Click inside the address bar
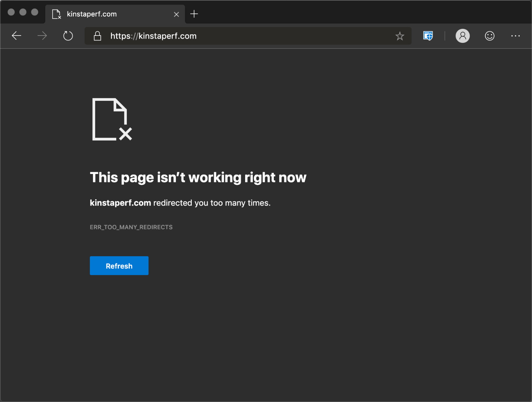The height and width of the screenshot is (402, 532). [246, 35]
